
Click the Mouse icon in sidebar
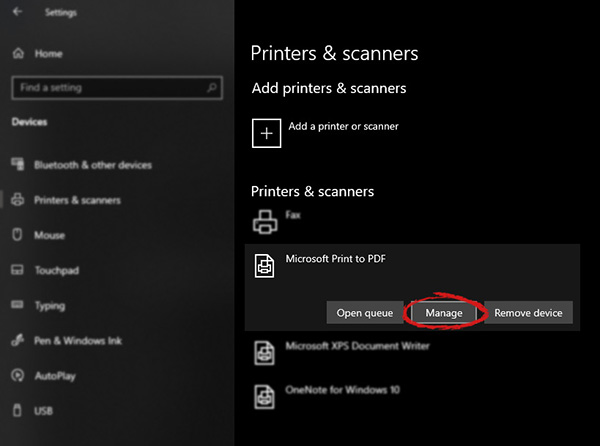click(17, 234)
